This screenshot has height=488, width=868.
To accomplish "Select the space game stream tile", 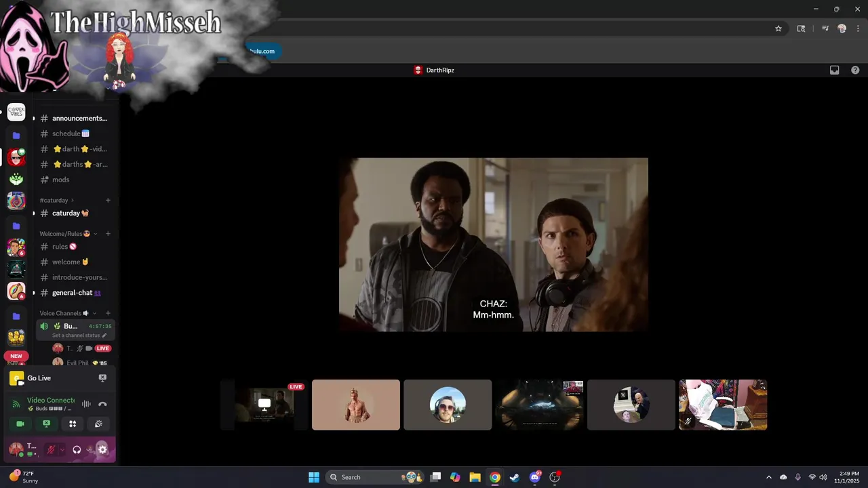I will coord(540,405).
